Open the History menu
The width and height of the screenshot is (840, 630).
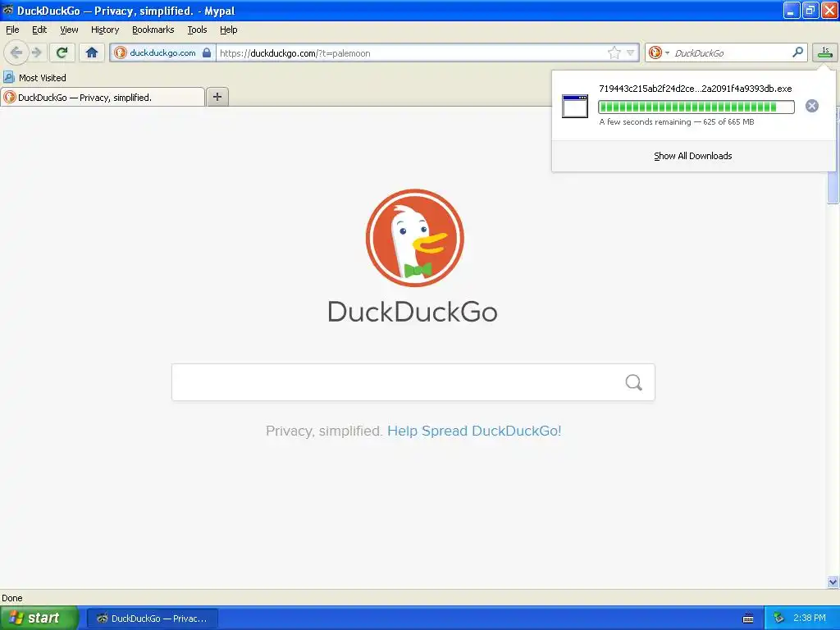tap(104, 30)
